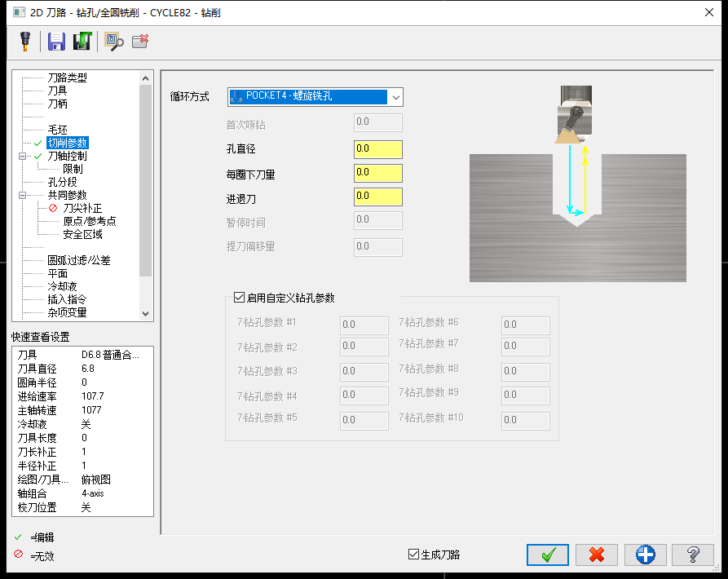Click the 每圈下刀量 input field
The height and width of the screenshot is (579, 728).
(x=377, y=173)
